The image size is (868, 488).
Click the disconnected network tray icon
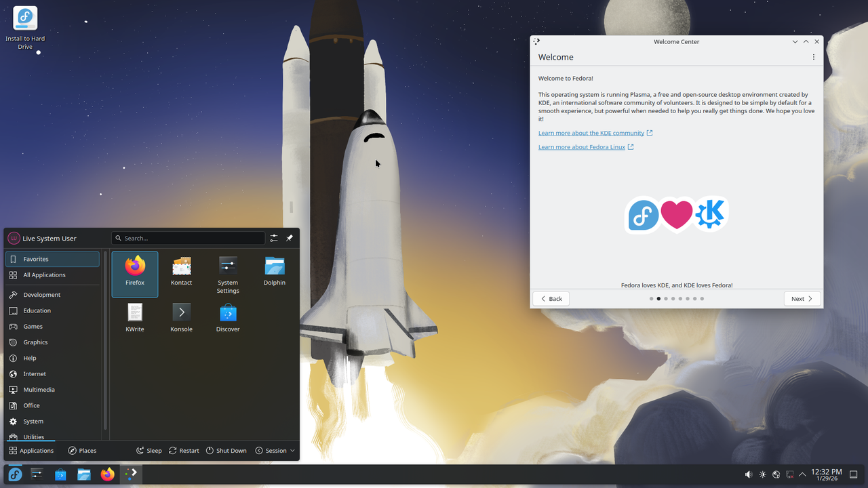click(x=789, y=474)
